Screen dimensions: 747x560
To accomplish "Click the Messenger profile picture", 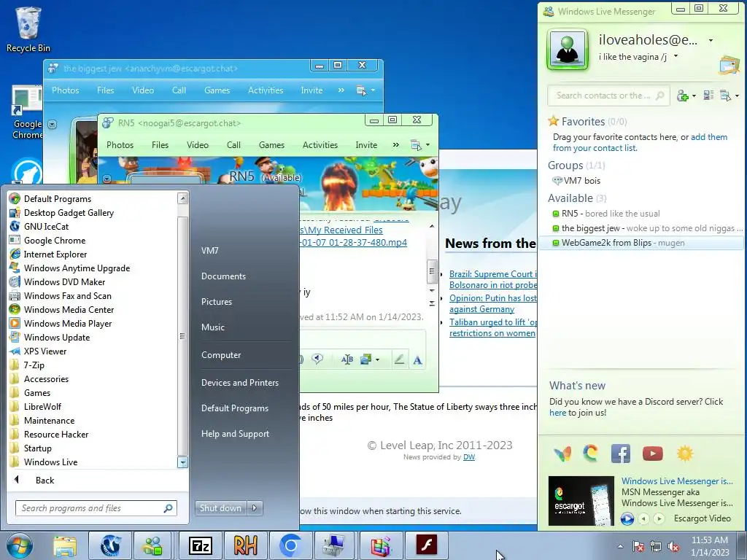I will tap(567, 49).
